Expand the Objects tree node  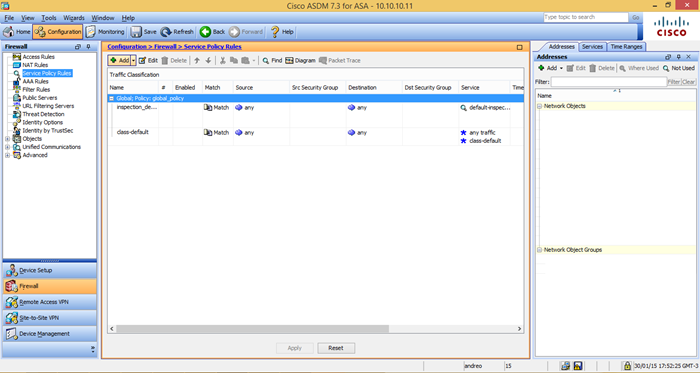coord(7,139)
